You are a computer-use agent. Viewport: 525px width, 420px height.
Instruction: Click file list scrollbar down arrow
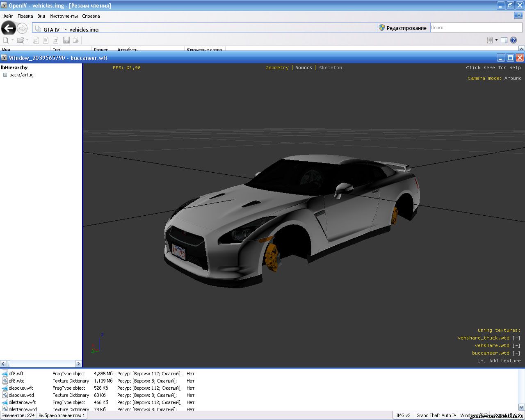tap(521, 407)
